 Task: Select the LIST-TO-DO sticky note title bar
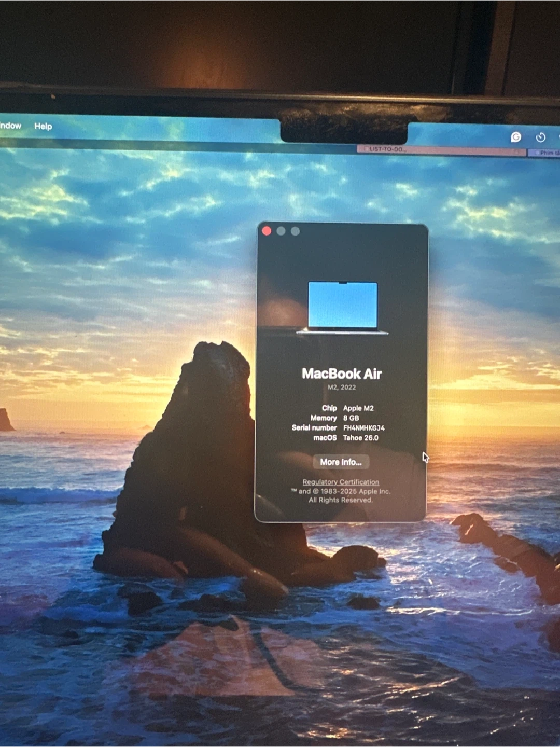point(441,150)
